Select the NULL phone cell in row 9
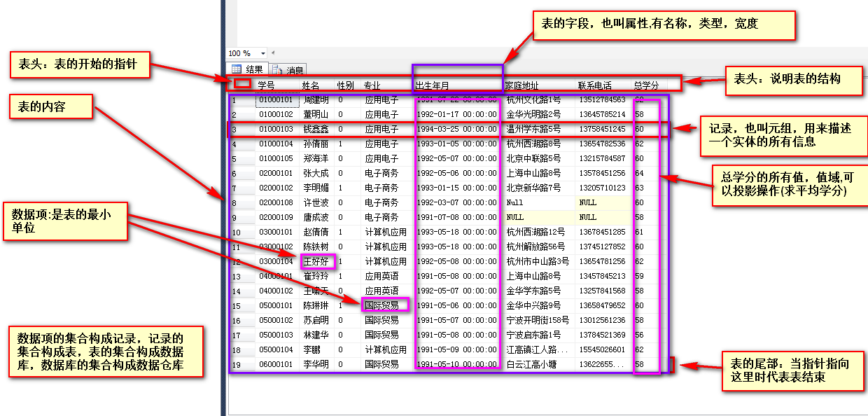Viewport: 868px width, 416px height. tap(588, 218)
